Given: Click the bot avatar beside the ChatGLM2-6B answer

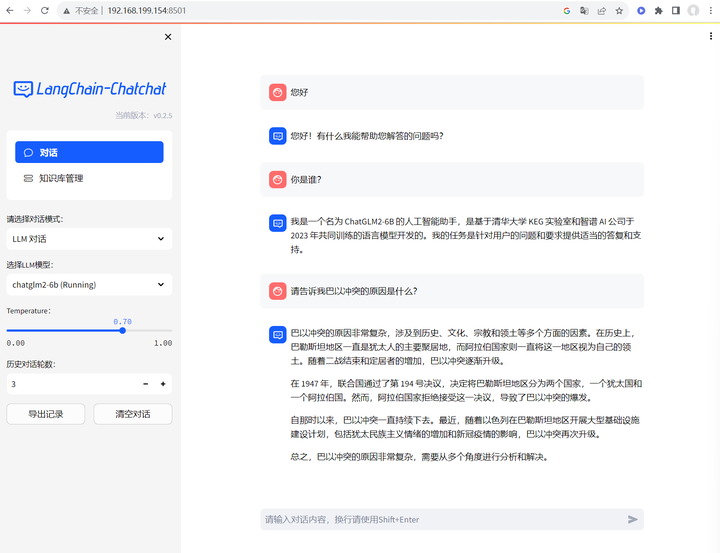Looking at the screenshot, I should point(278,223).
